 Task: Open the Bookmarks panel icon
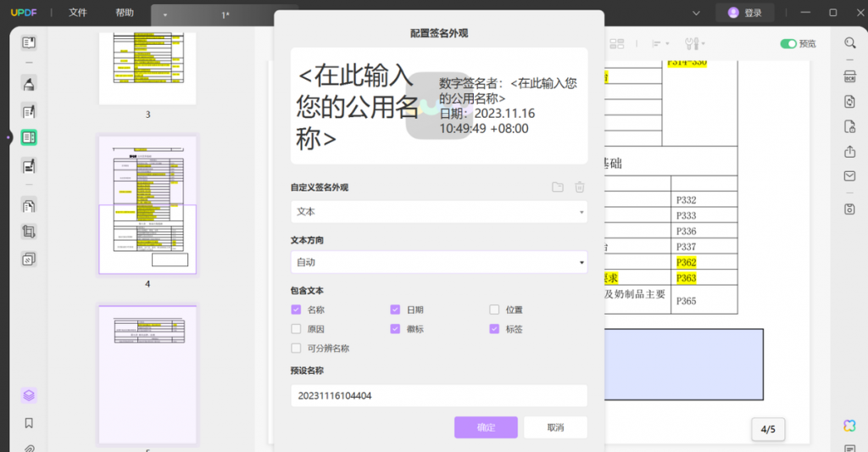click(29, 423)
